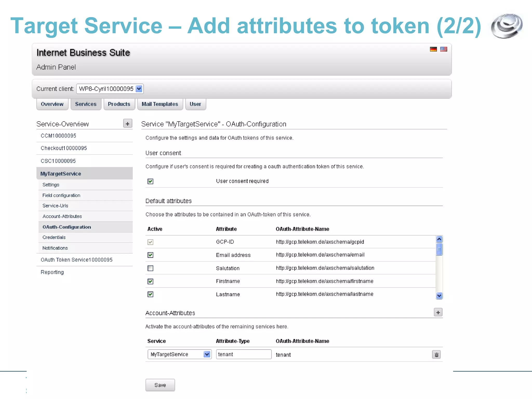Enable the Salutation attribute checkbox
532x399 pixels.
coord(150,268)
